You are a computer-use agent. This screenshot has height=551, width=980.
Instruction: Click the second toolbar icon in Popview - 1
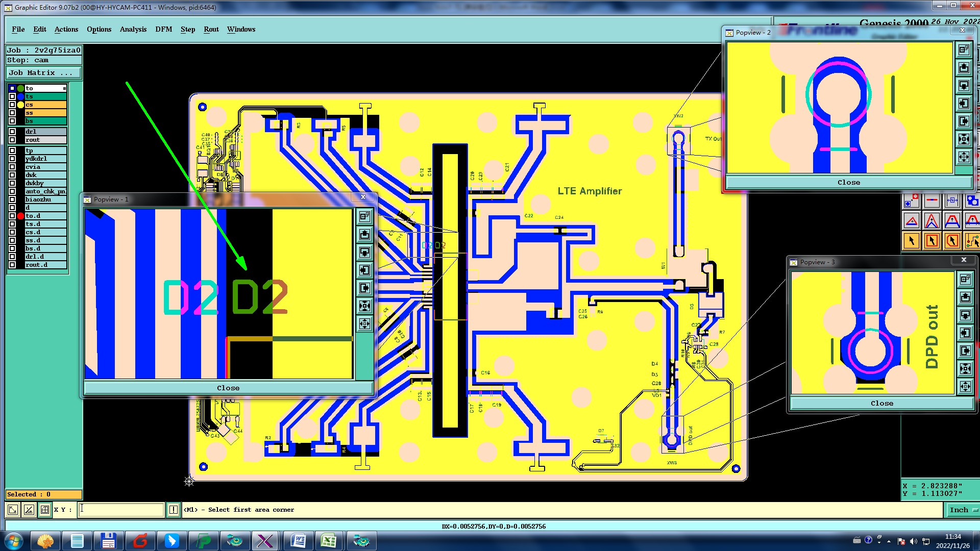364,234
